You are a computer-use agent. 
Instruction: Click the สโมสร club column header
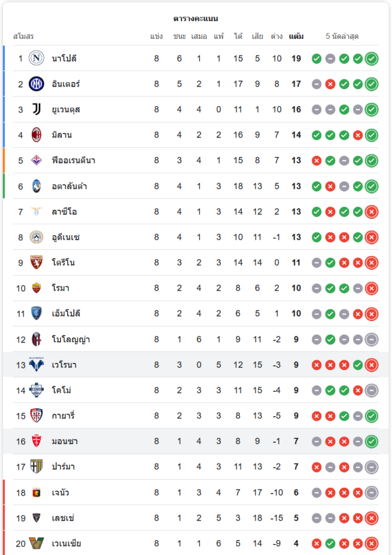[23, 37]
